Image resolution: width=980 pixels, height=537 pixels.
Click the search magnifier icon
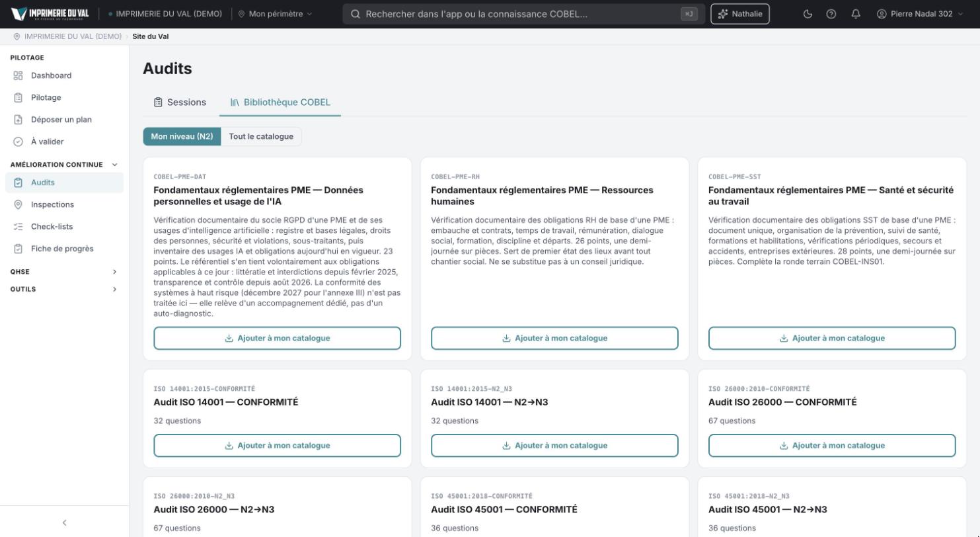(356, 14)
